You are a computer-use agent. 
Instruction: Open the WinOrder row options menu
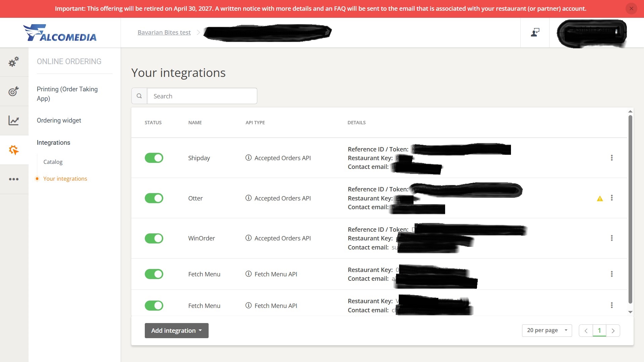pos(611,238)
